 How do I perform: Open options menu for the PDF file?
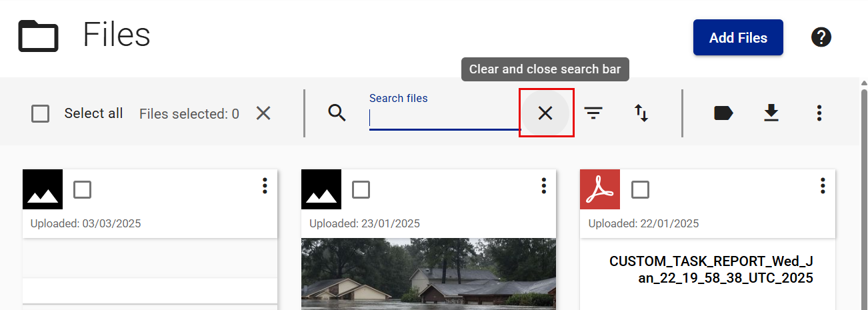click(823, 186)
